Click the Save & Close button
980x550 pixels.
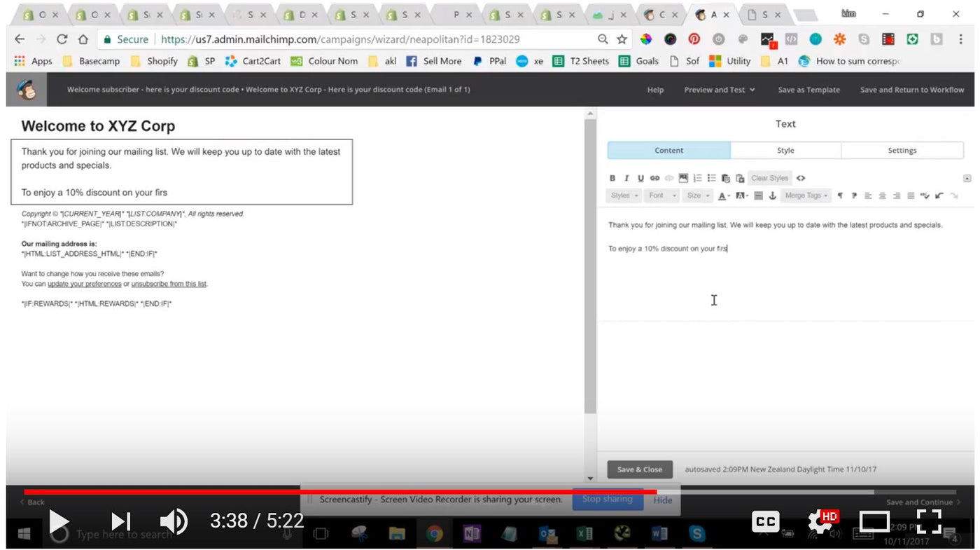pyautogui.click(x=639, y=469)
